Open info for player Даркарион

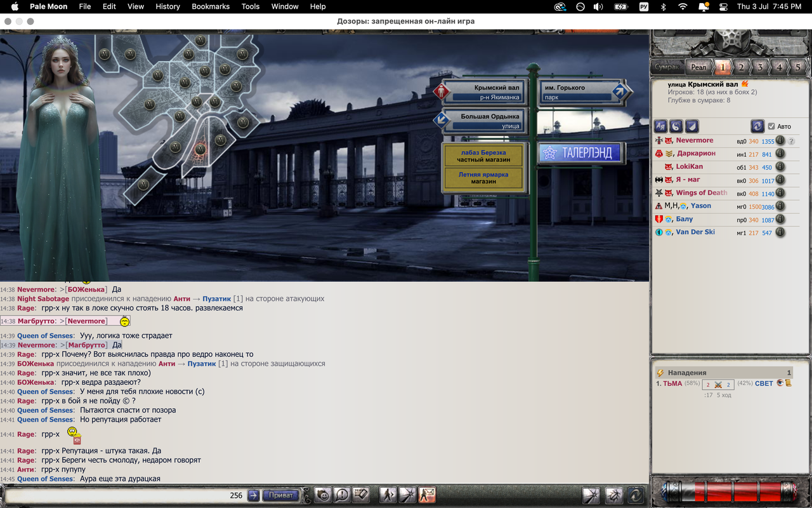point(780,154)
